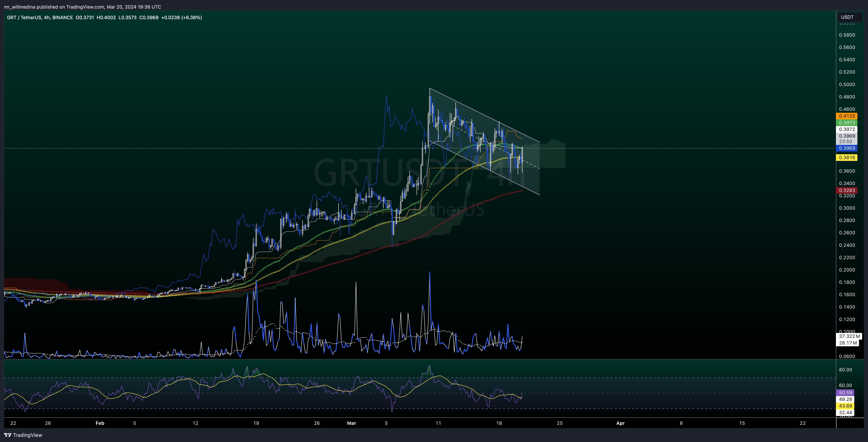This screenshot has width=868, height=442.
Task: Click the 18 date on time axis
Action: coord(499,423)
